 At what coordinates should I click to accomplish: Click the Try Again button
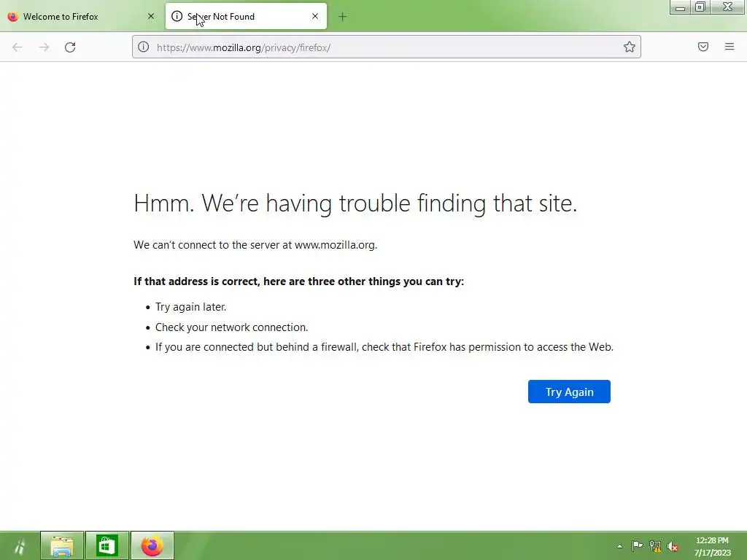[x=569, y=392]
